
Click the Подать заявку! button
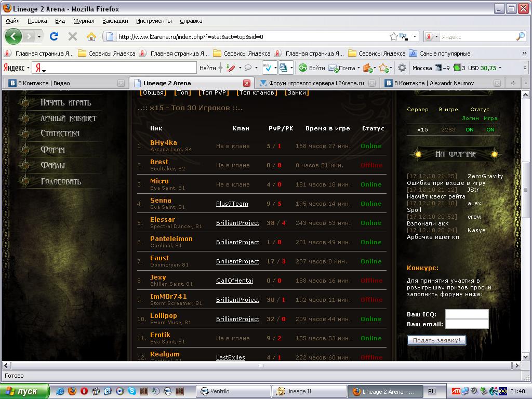coord(436,340)
